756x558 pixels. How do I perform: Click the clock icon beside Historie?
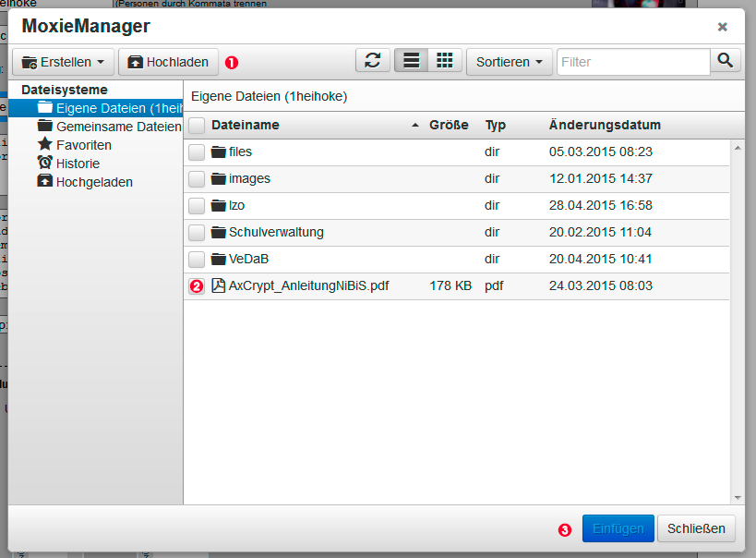(x=45, y=163)
